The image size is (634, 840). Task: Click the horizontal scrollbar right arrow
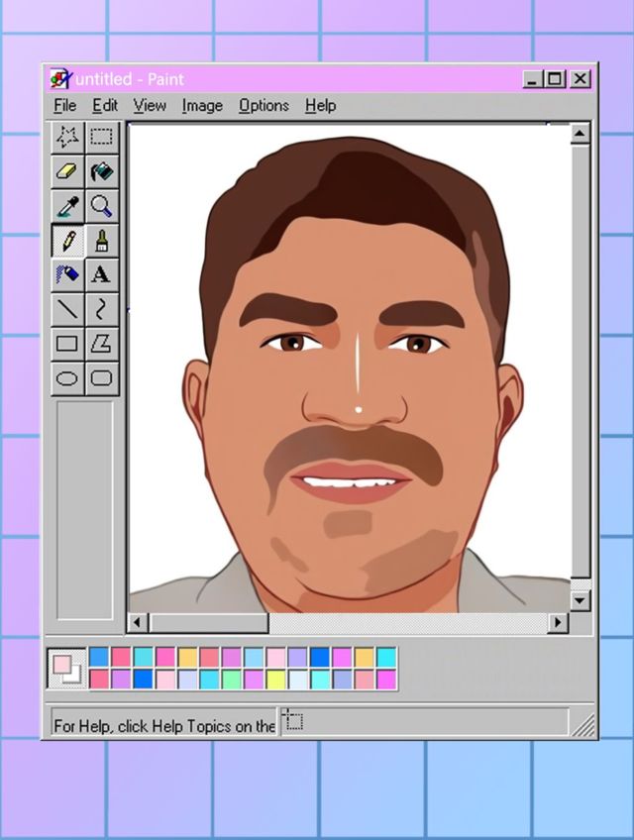[558, 623]
